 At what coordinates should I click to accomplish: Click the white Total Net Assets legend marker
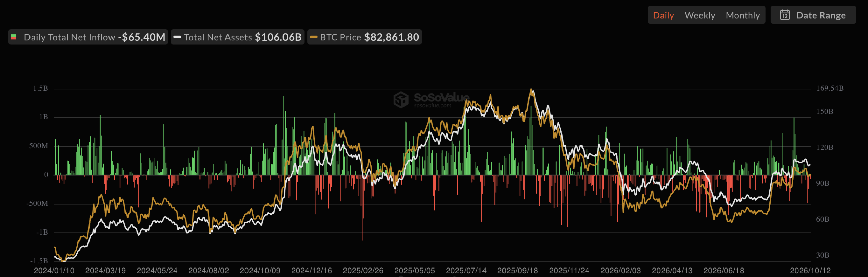(177, 37)
